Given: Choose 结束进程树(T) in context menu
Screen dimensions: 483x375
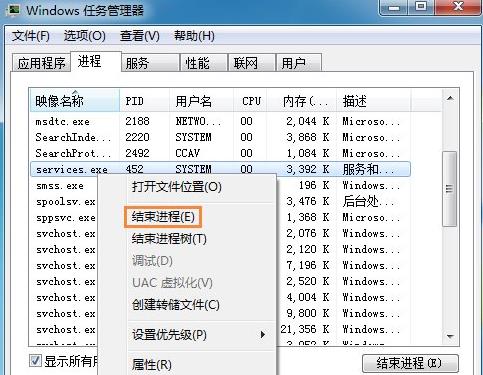Looking at the screenshot, I should [x=169, y=239].
